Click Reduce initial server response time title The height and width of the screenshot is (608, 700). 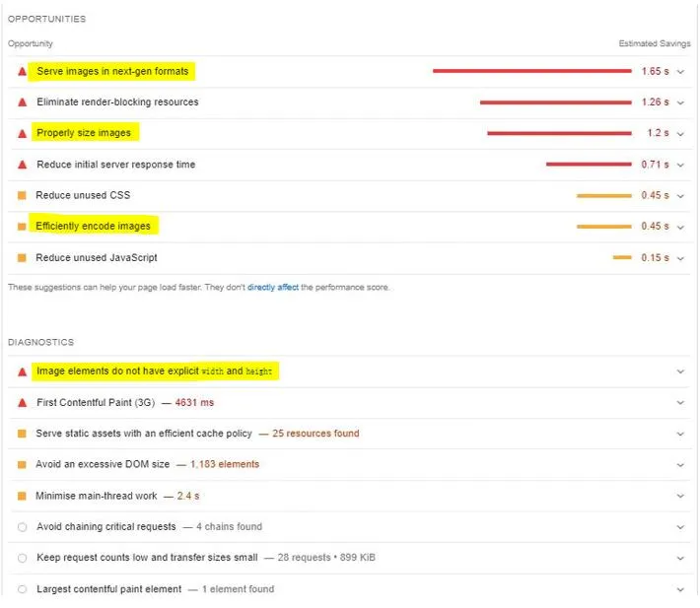[x=115, y=165]
